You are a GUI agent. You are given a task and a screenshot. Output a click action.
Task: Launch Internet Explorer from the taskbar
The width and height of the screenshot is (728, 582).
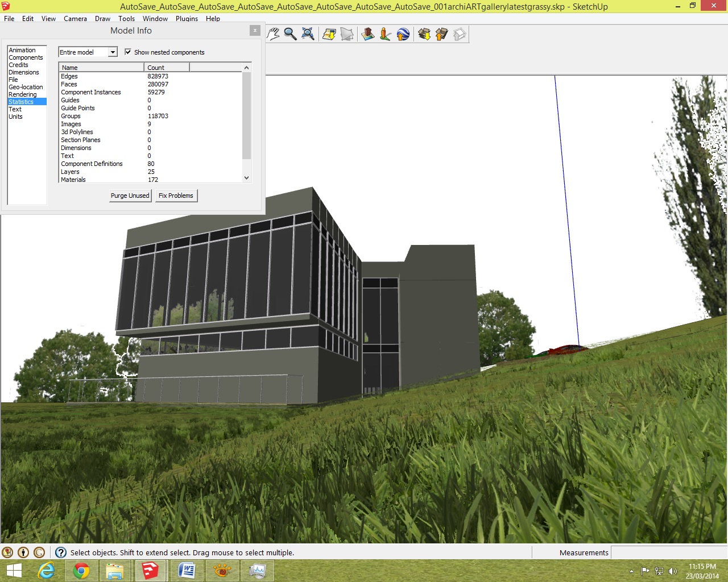46,571
